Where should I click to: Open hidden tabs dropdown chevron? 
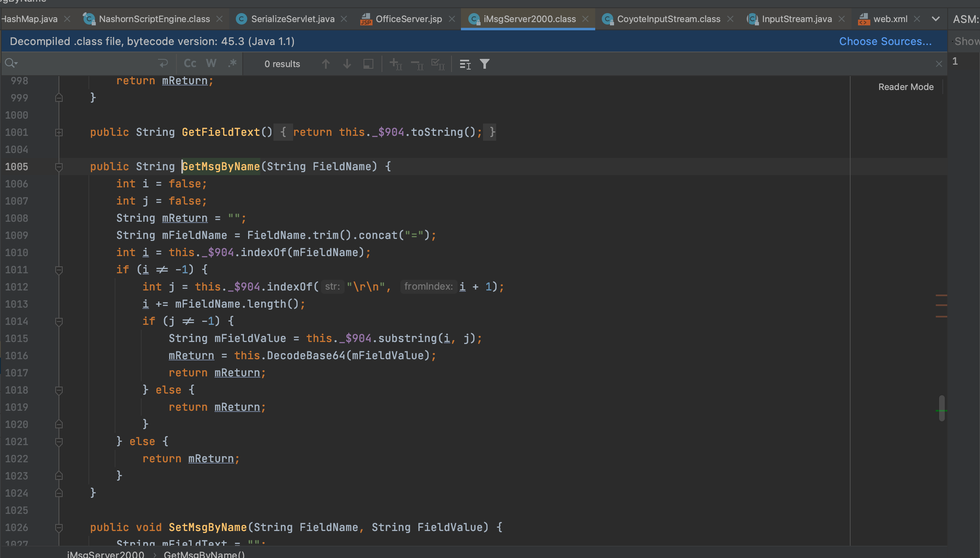click(x=935, y=19)
